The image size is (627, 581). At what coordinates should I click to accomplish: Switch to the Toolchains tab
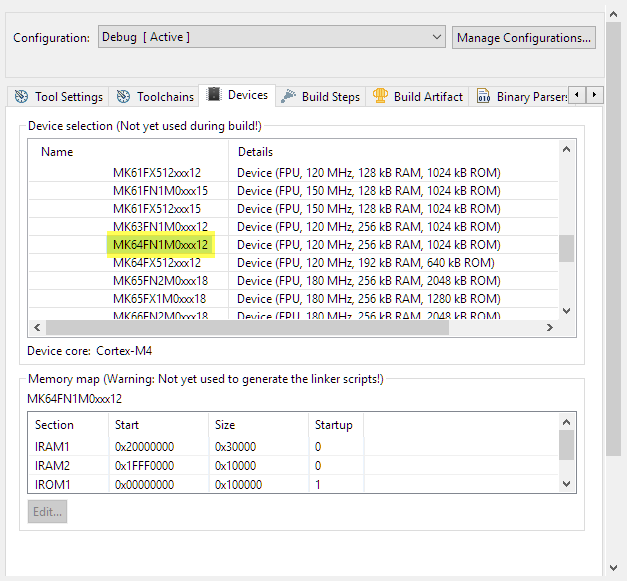point(165,97)
